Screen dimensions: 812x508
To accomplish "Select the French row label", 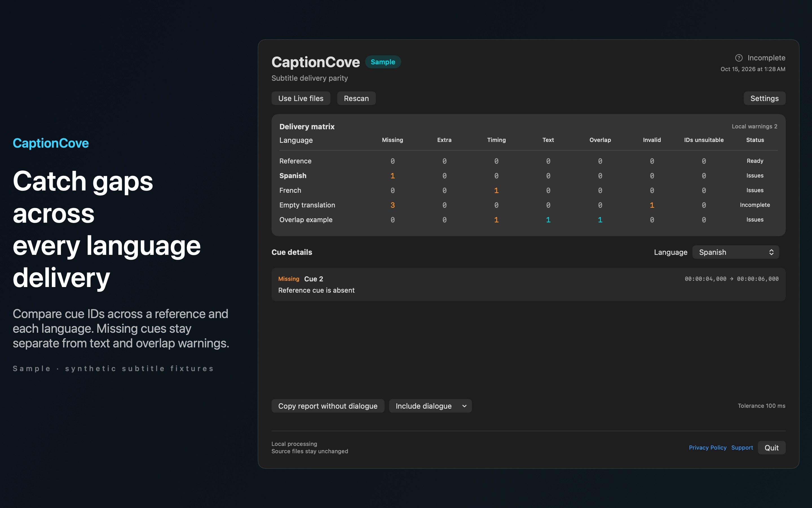I will coord(290,190).
